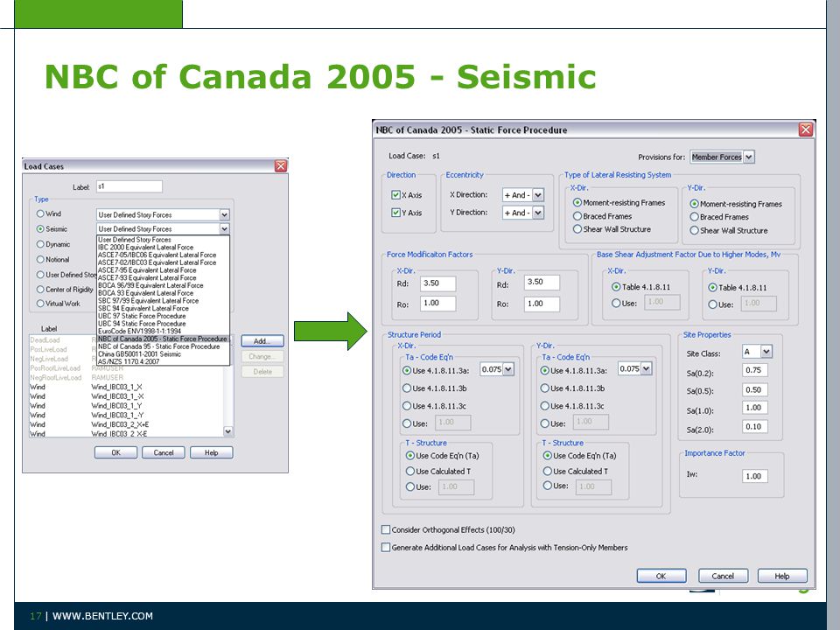Enable additional load cases for Tension-Only Members
The image size is (840, 630).
pyautogui.click(x=386, y=548)
